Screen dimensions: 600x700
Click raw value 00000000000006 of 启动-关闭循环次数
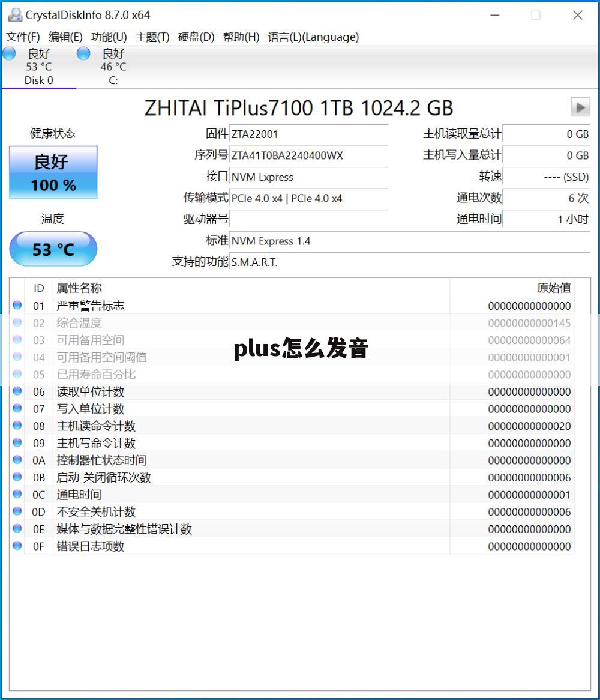[530, 478]
